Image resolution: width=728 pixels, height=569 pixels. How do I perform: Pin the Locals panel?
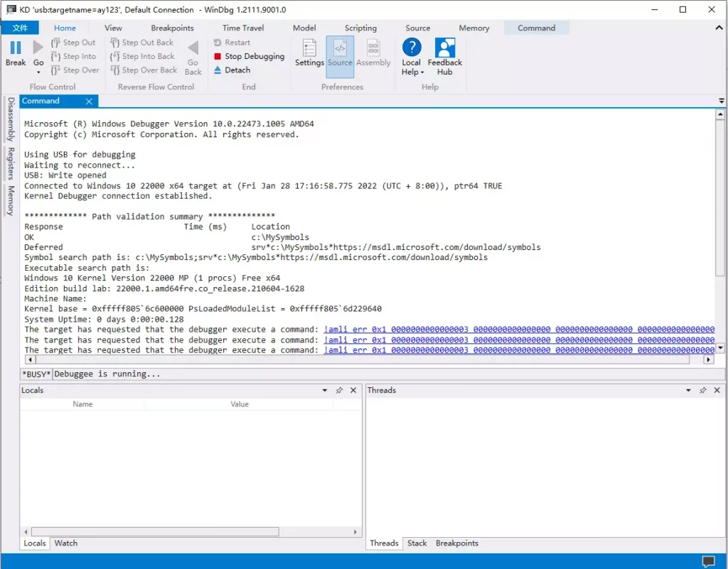click(339, 390)
